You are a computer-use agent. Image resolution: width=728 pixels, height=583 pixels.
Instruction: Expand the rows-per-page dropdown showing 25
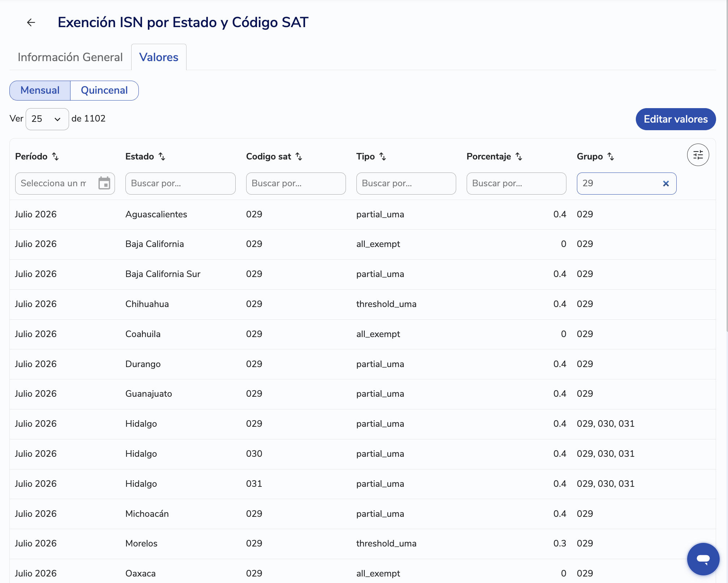click(47, 119)
